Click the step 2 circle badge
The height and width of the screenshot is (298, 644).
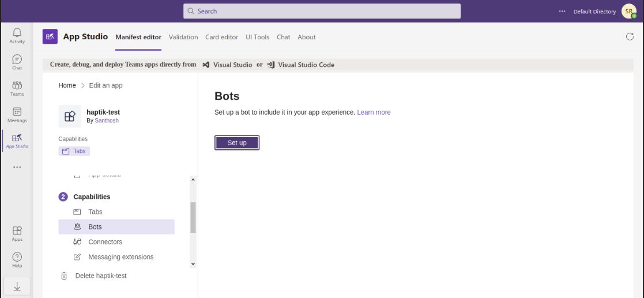[x=63, y=197]
